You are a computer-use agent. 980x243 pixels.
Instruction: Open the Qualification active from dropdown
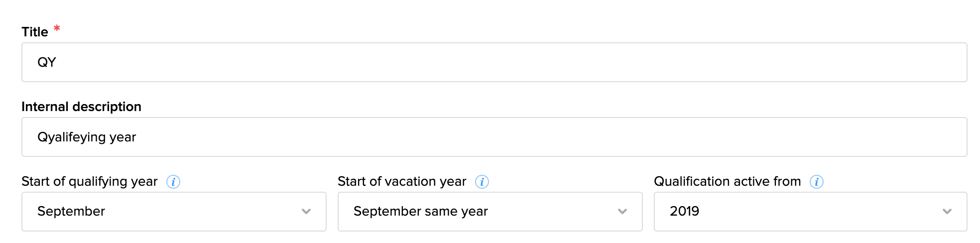click(810, 212)
